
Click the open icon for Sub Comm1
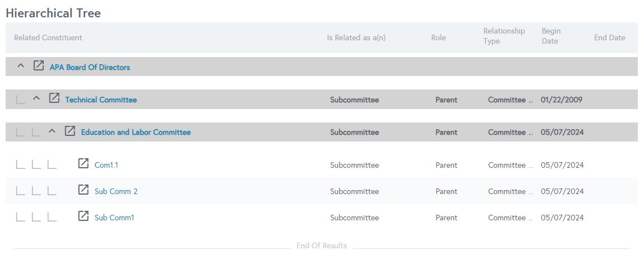[83, 216]
